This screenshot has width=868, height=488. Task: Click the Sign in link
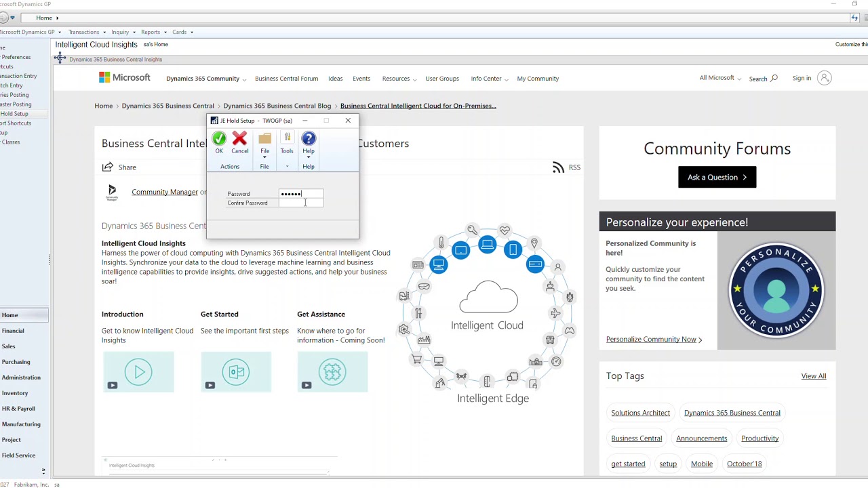tap(802, 78)
